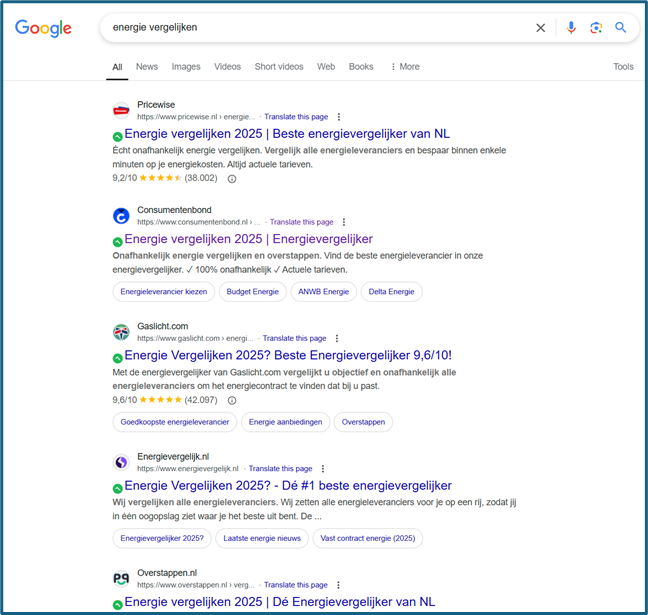Click in the search box text field
This screenshot has height=615, width=648.
[x=318, y=28]
